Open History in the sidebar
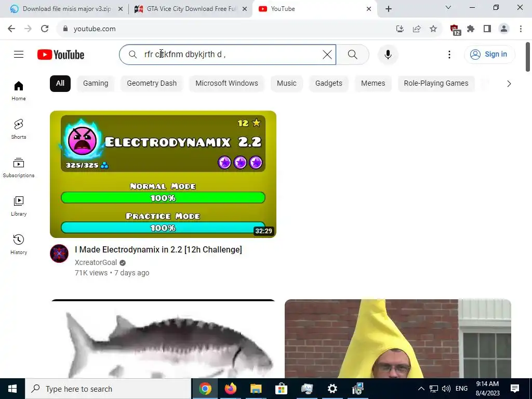The height and width of the screenshot is (399, 532). (x=19, y=244)
